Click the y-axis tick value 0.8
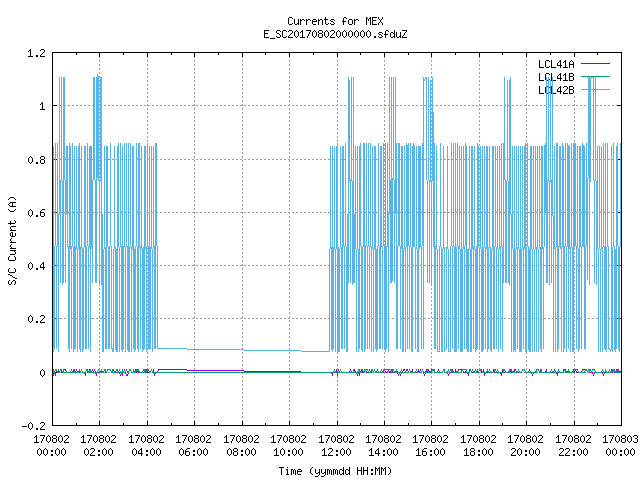 coord(36,160)
